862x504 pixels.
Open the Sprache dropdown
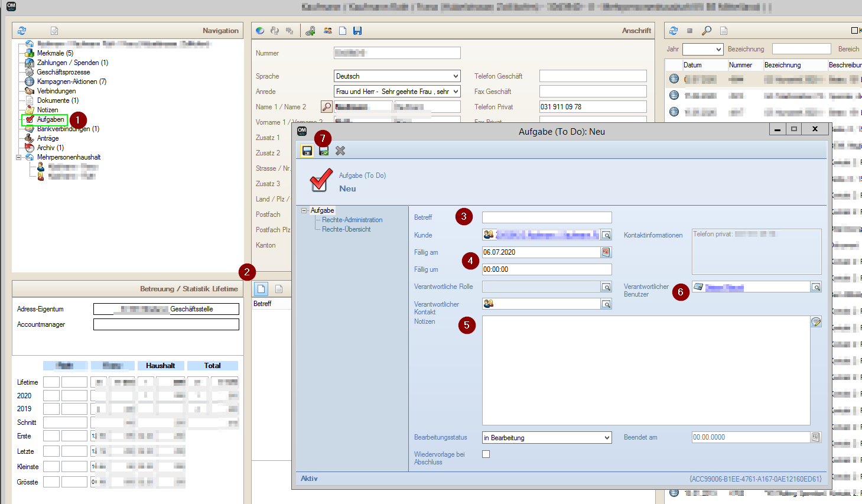(x=456, y=76)
